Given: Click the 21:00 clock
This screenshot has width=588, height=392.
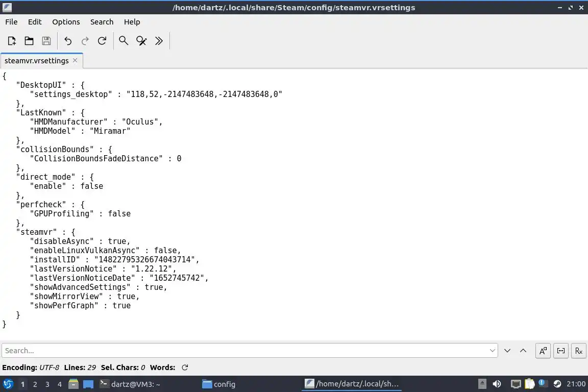Looking at the screenshot, I should (576, 384).
